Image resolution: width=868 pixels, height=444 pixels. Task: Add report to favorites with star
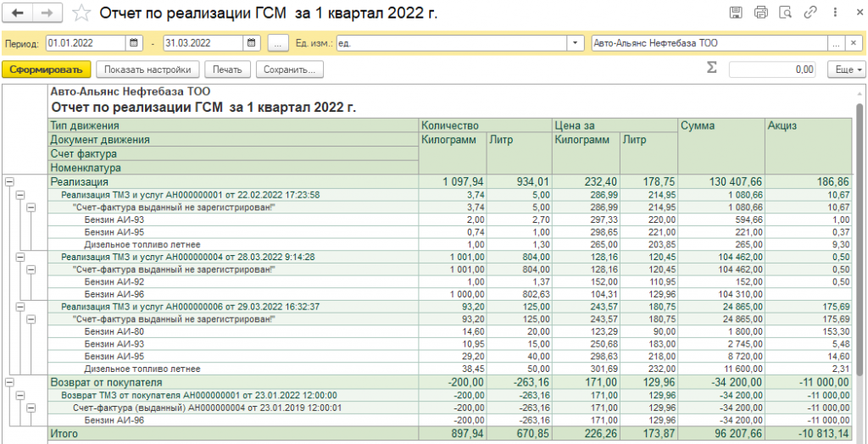point(81,13)
